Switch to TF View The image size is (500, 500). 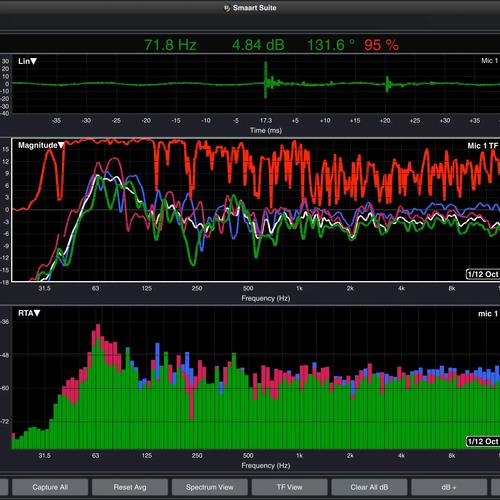290,487
